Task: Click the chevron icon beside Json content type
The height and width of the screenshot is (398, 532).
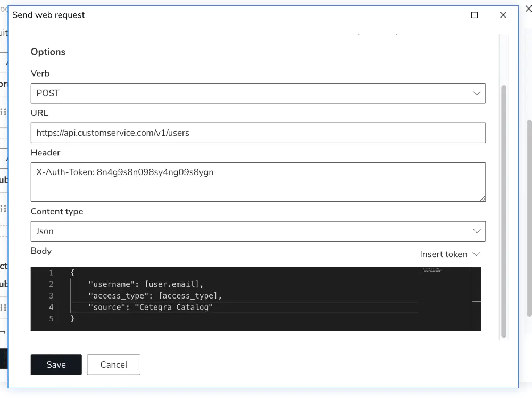Action: 477,231
